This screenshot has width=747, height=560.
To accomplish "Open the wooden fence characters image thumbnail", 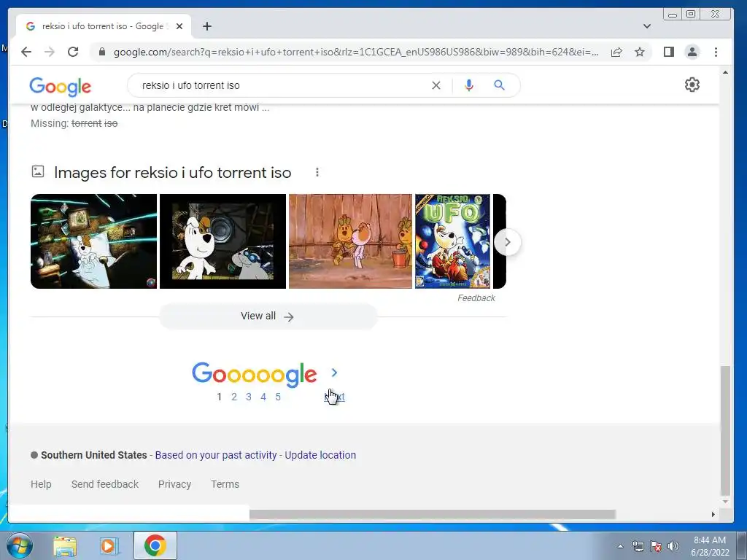I will coord(350,241).
